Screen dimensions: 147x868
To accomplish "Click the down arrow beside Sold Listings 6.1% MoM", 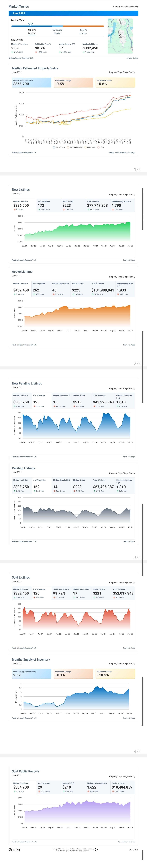I will click(114, 597).
